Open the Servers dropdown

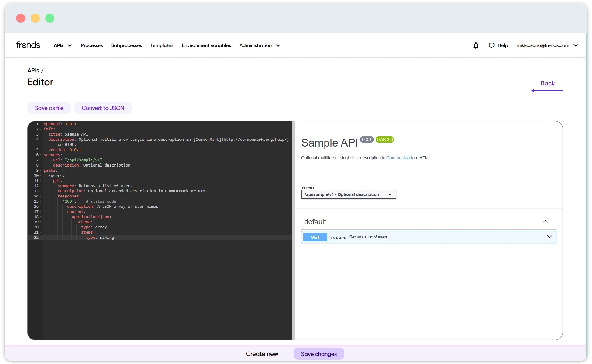(349, 194)
